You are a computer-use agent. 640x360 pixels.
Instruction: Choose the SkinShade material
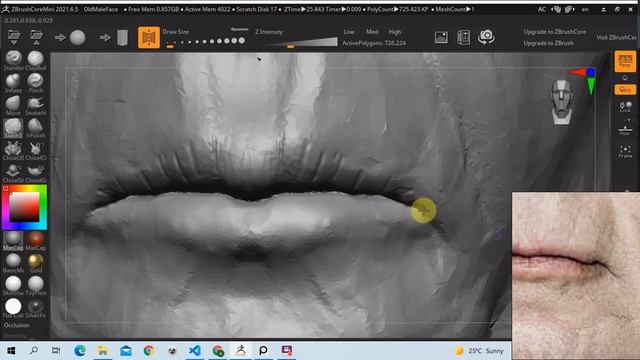[x=13, y=286]
